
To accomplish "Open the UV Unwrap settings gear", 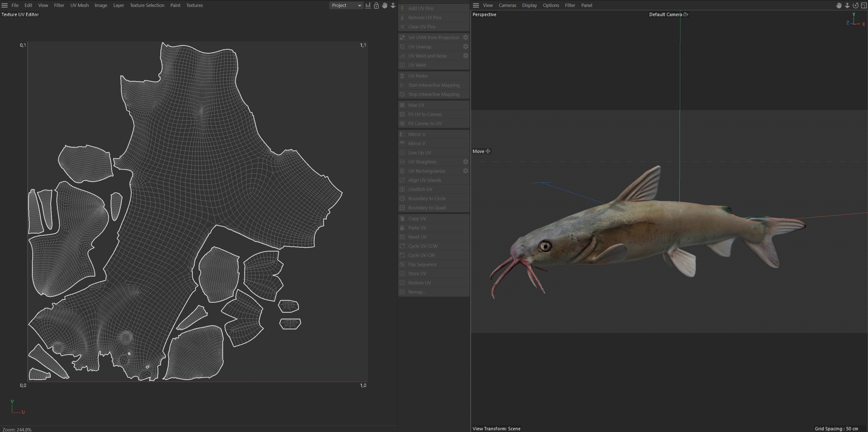I will (465, 46).
